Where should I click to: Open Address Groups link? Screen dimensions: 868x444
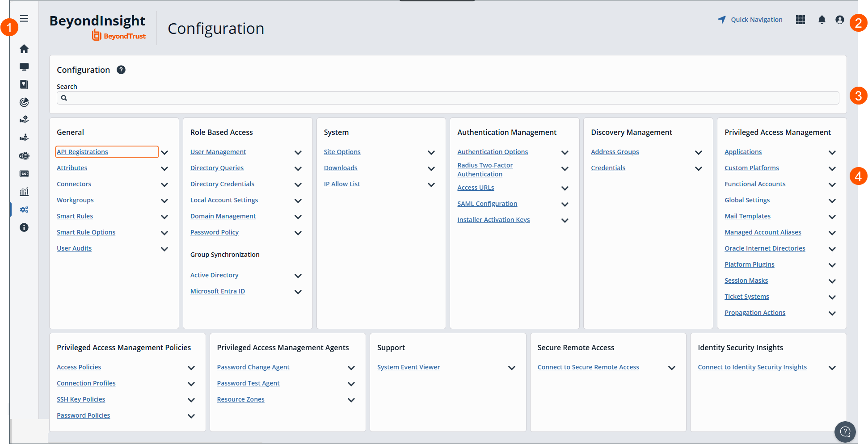615,152
